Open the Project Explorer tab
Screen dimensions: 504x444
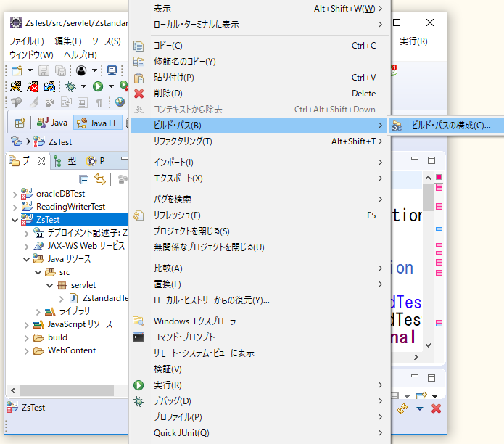pos(27,161)
